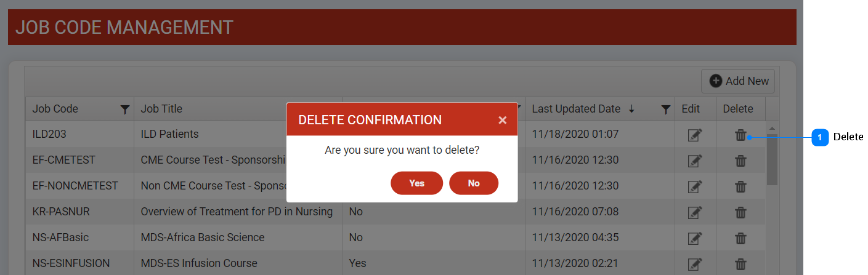This screenshot has height=275, width=868.
Task: Click the scrollbar up arrow
Action: pos(772,128)
